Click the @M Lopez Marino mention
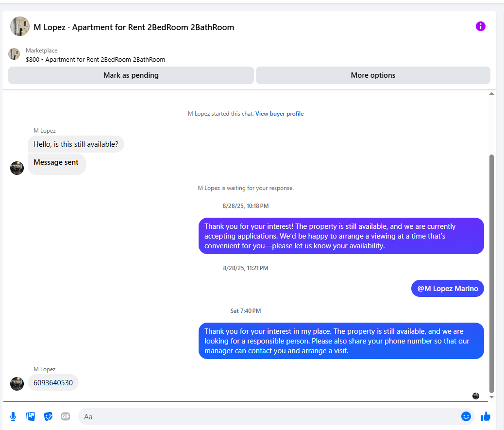Viewport: 504px width, 430px height. tap(448, 289)
